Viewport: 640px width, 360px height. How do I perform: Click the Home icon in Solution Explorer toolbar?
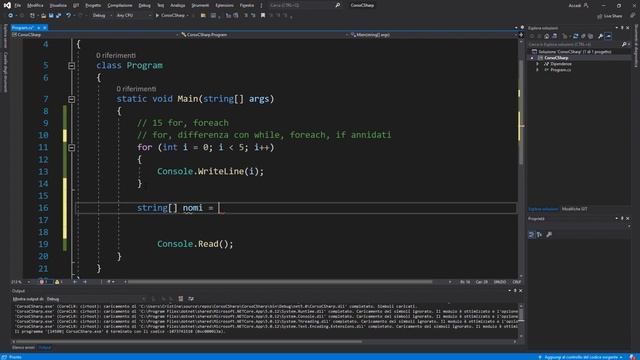[x=547, y=36]
